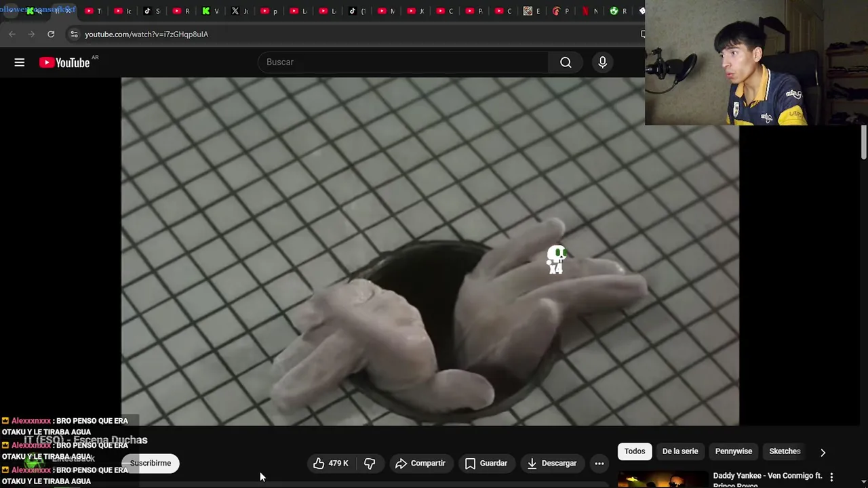Open the YouTube hamburger guide menu
This screenshot has width=868, height=488.
pos(20,62)
